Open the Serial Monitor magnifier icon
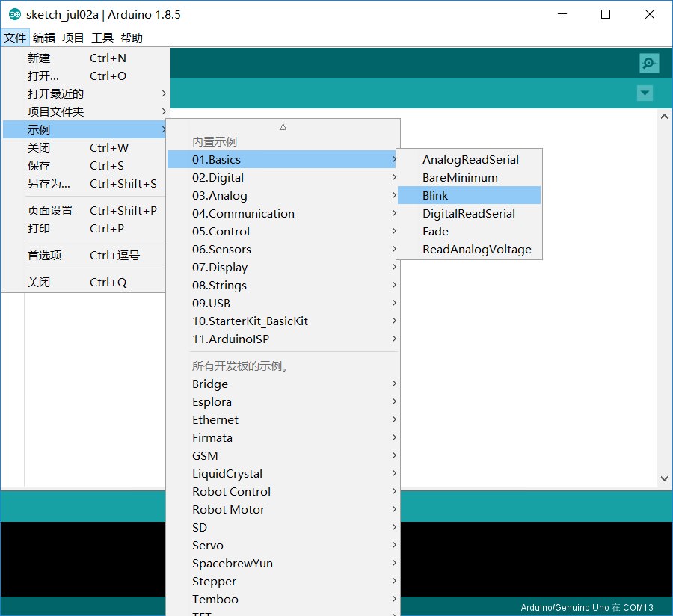Image resolution: width=673 pixels, height=616 pixels. click(x=648, y=63)
